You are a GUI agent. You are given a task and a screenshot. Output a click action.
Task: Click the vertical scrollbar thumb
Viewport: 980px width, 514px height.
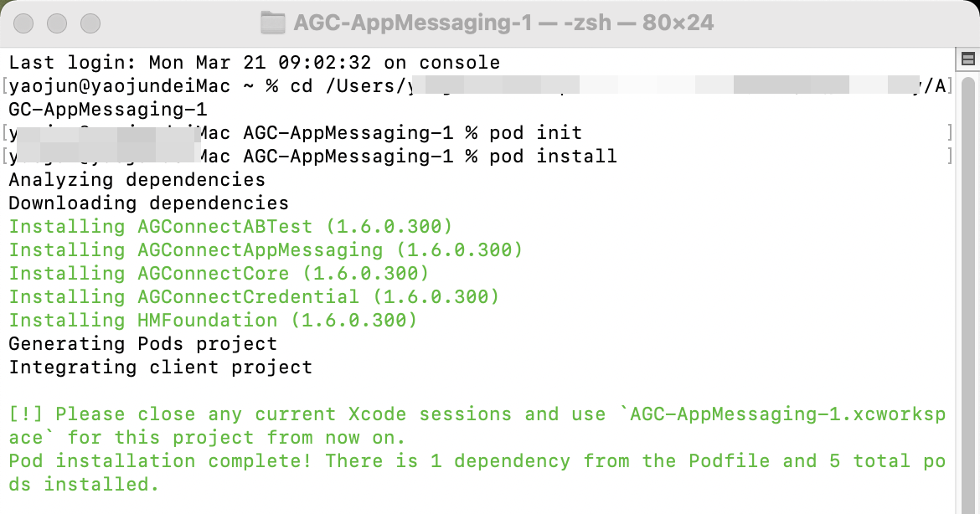tap(968, 285)
